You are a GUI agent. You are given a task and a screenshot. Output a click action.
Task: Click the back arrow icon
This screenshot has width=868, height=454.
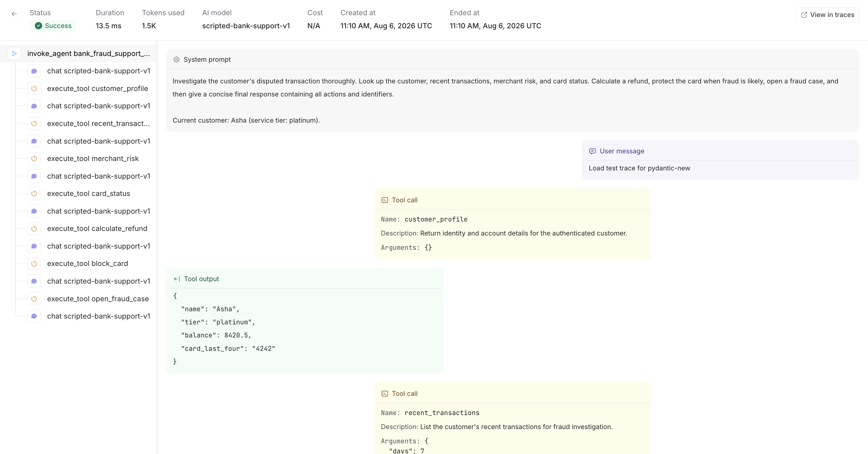click(14, 14)
